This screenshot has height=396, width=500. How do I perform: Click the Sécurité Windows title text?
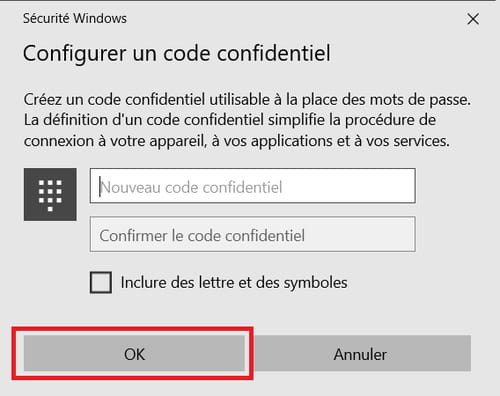click(75, 18)
